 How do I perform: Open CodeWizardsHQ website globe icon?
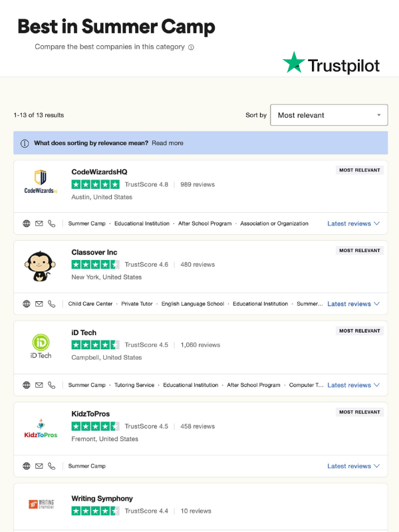[27, 223]
